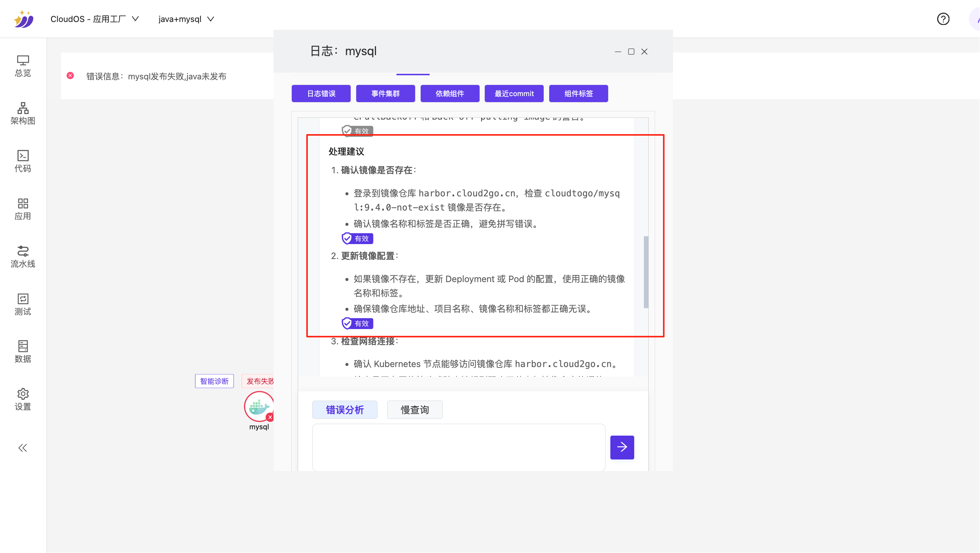Toggle 有效 badge under 更新镜像配置

pyautogui.click(x=357, y=324)
